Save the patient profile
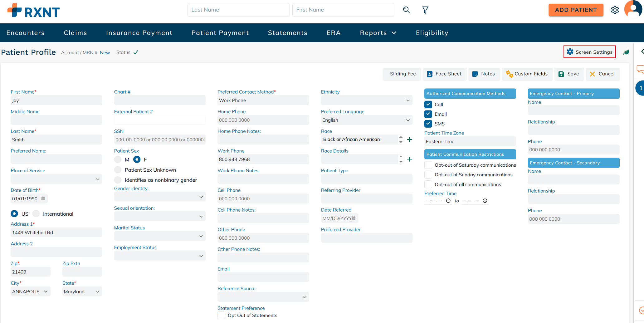The image size is (644, 323). point(569,74)
